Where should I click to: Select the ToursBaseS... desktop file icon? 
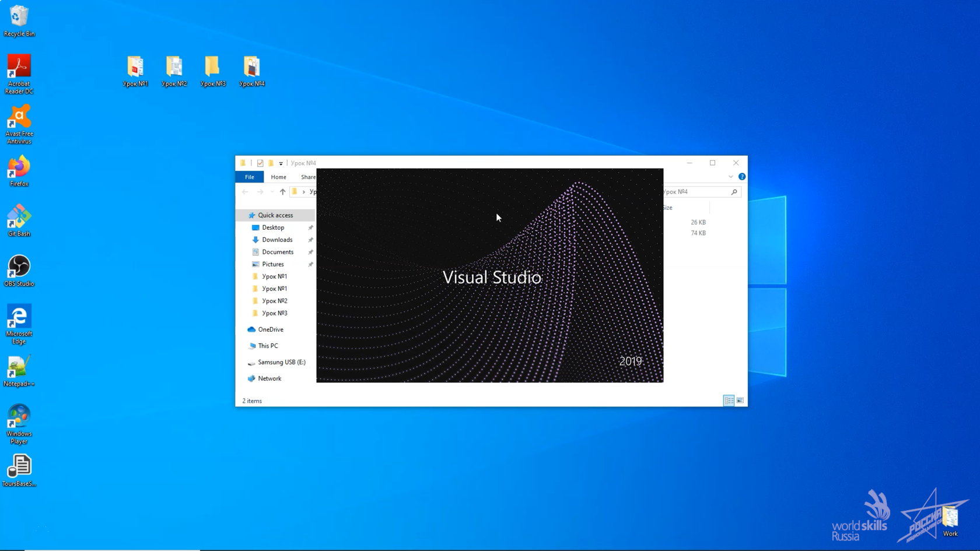pyautogui.click(x=19, y=471)
